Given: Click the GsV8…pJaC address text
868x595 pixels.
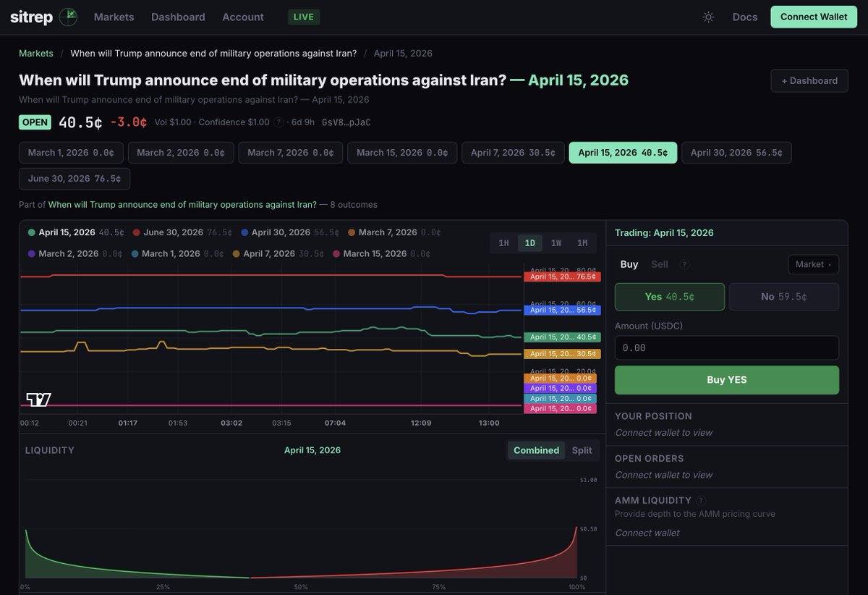Looking at the screenshot, I should (x=346, y=122).
